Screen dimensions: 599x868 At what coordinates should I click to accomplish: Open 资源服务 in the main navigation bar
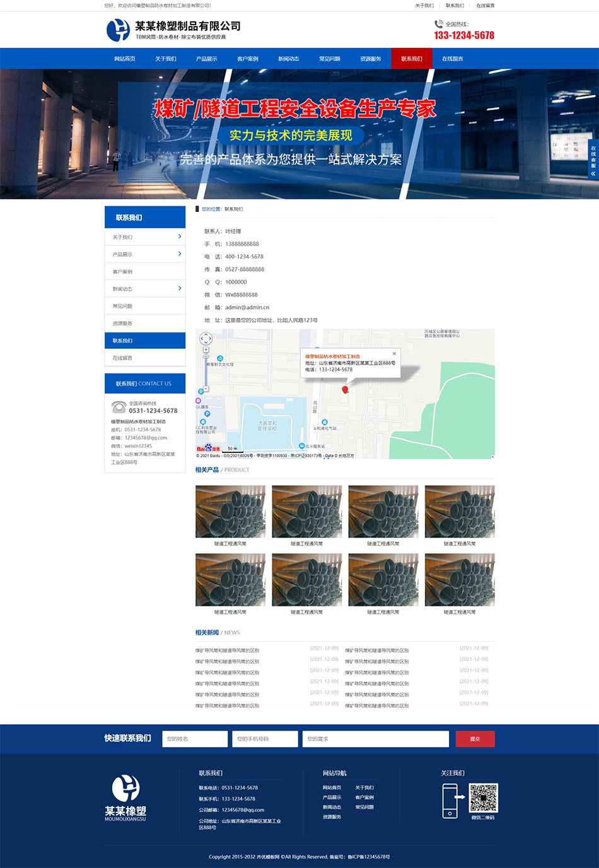(x=371, y=59)
